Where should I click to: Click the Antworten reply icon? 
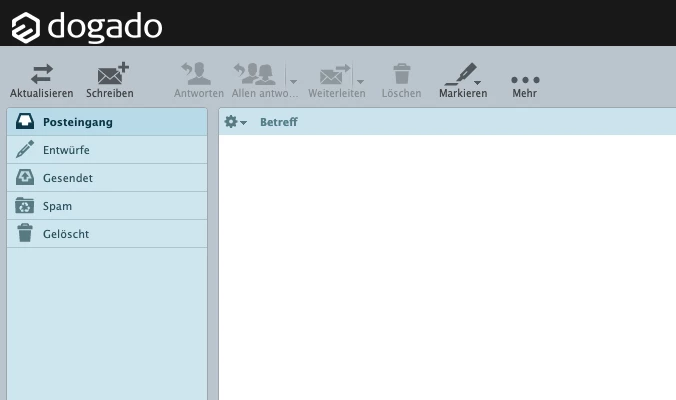click(198, 74)
